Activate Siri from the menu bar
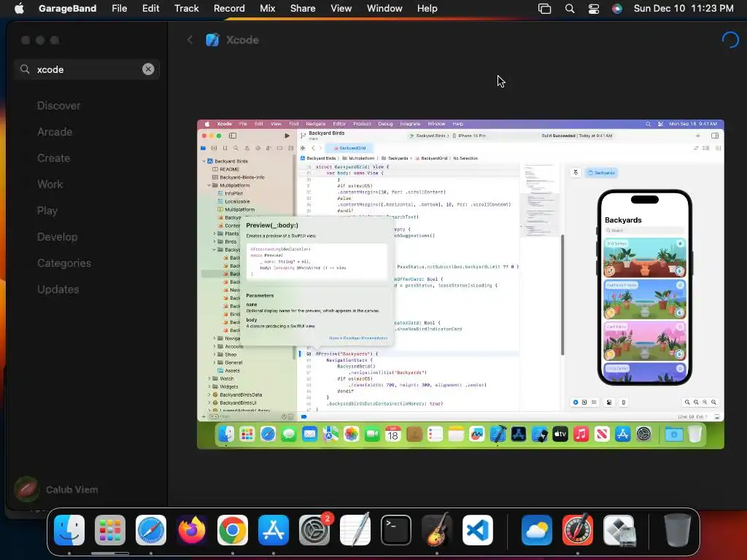Image resolution: width=747 pixels, height=560 pixels. (617, 9)
